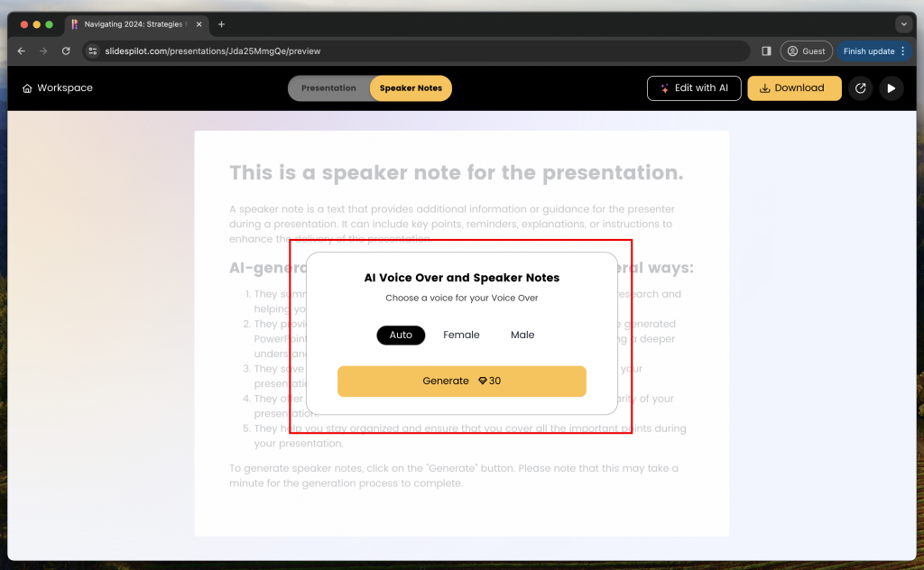Click the share icon next to Download
This screenshot has height=570, width=924.
point(860,88)
